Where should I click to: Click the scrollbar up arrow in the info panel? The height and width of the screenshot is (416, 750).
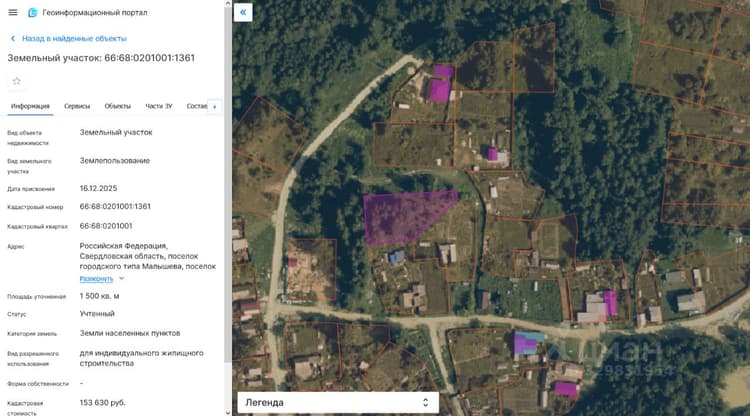pyautogui.click(x=228, y=3)
